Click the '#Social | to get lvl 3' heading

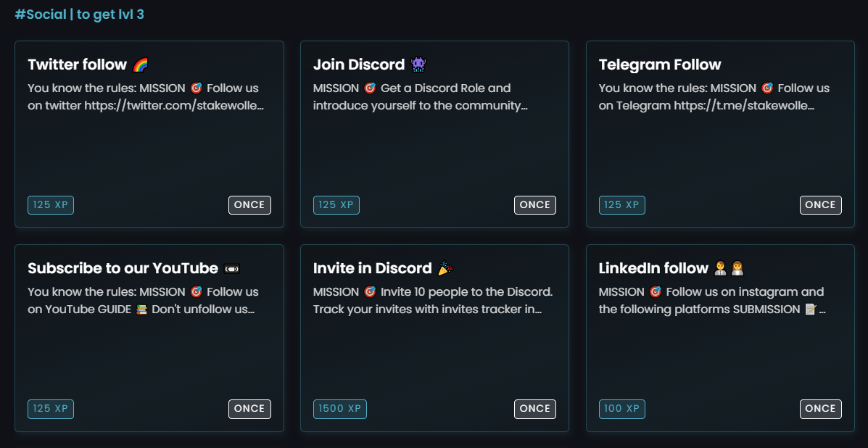coord(79,14)
